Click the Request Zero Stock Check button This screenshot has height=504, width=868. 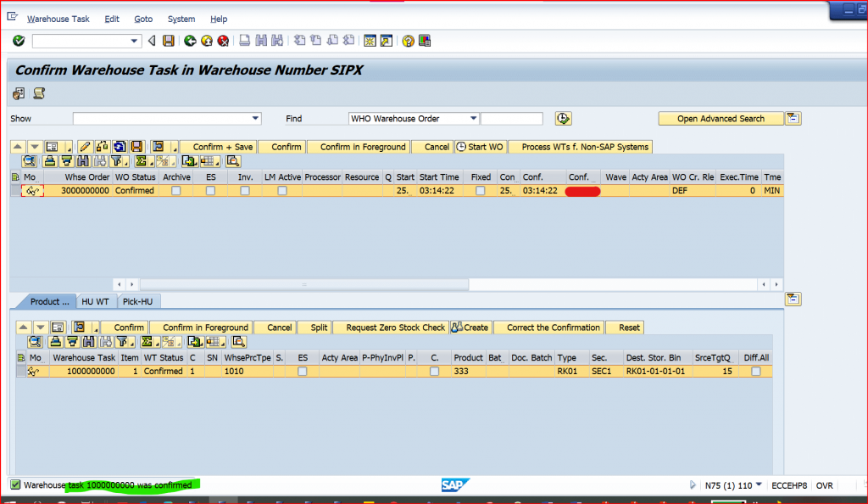tap(391, 328)
